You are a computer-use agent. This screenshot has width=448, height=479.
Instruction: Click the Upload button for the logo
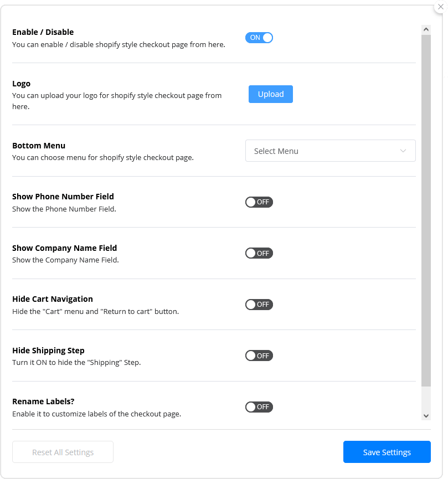click(x=270, y=94)
